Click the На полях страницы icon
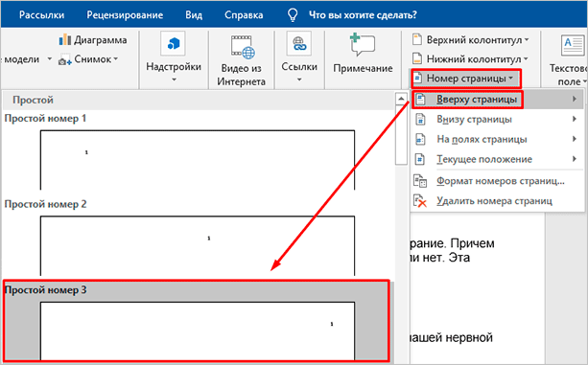Viewport: 588px width, 365px height. 420,139
